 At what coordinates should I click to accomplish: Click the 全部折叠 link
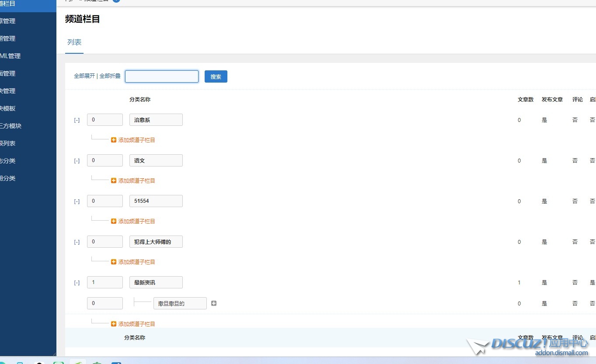(110, 76)
